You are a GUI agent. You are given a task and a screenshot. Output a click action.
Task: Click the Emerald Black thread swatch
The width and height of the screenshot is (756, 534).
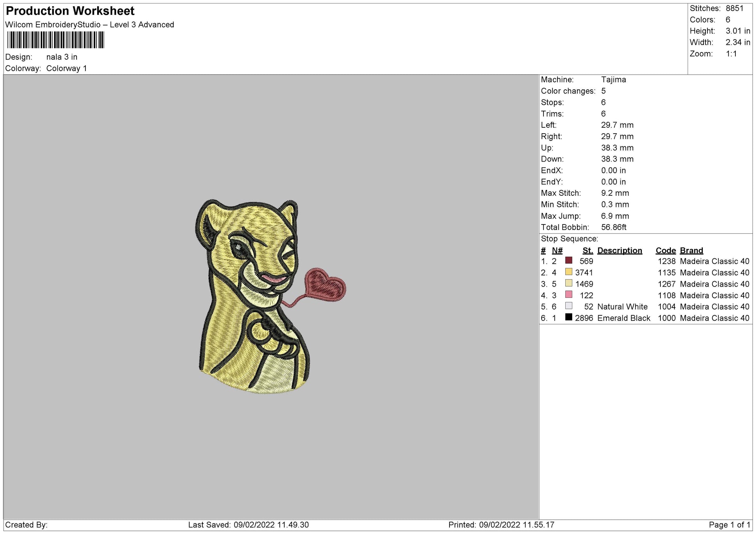pyautogui.click(x=569, y=317)
